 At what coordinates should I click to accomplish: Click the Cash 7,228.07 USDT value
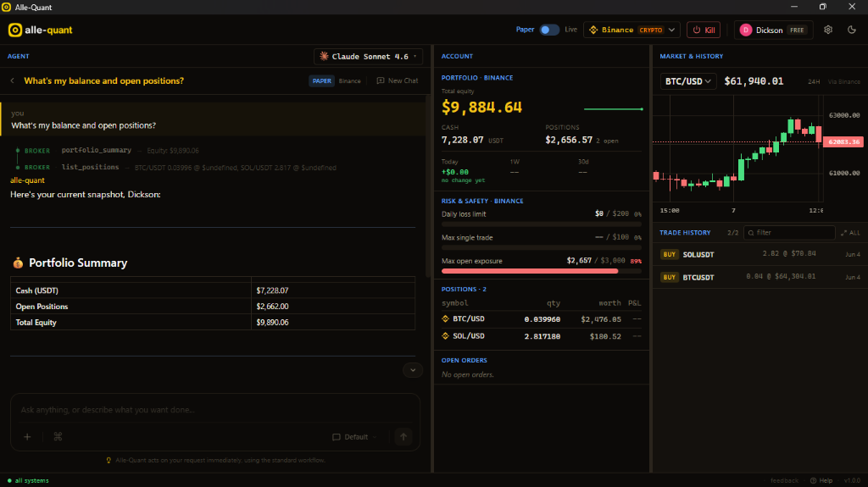click(x=472, y=141)
